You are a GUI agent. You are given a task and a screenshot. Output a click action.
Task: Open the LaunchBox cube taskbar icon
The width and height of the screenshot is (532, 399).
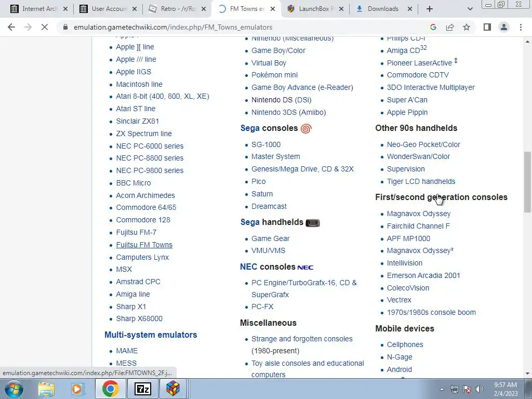(x=173, y=389)
